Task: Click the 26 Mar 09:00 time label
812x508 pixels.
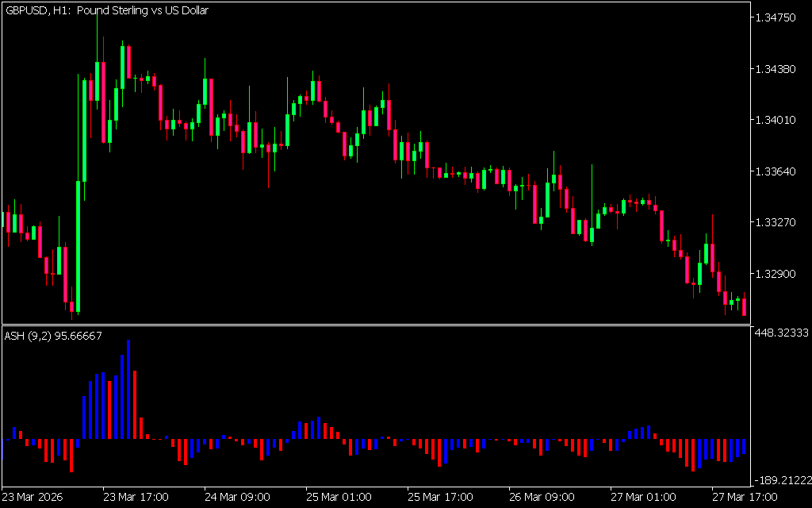Action: coord(542,497)
